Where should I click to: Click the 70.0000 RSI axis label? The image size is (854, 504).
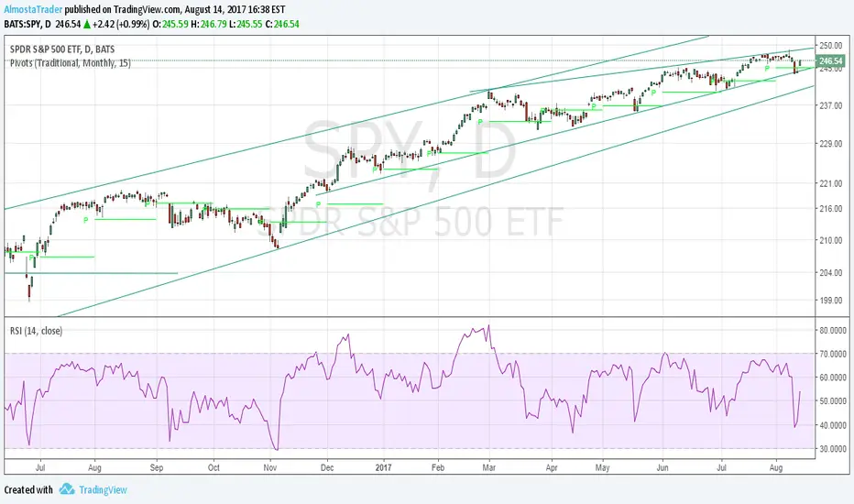(833, 354)
